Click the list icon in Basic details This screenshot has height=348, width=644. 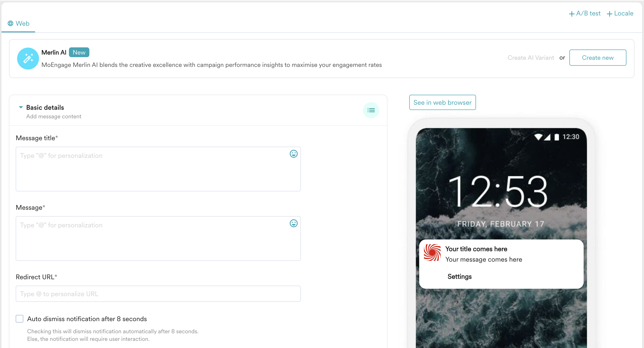point(371,110)
